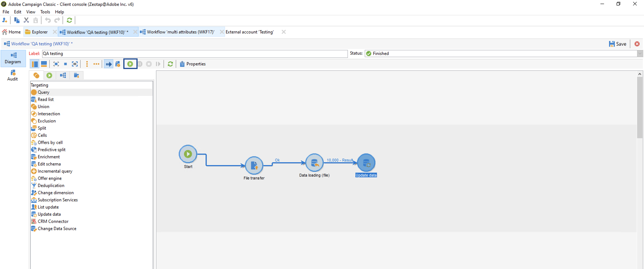Screen dimensions: 644x269
Task: Select the File transfer activity node
Action: (254, 165)
